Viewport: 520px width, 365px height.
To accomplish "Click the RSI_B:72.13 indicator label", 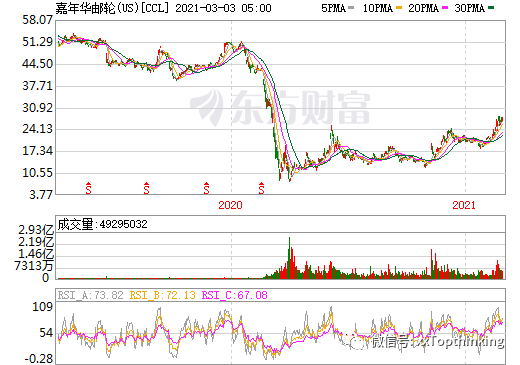I will click(162, 295).
